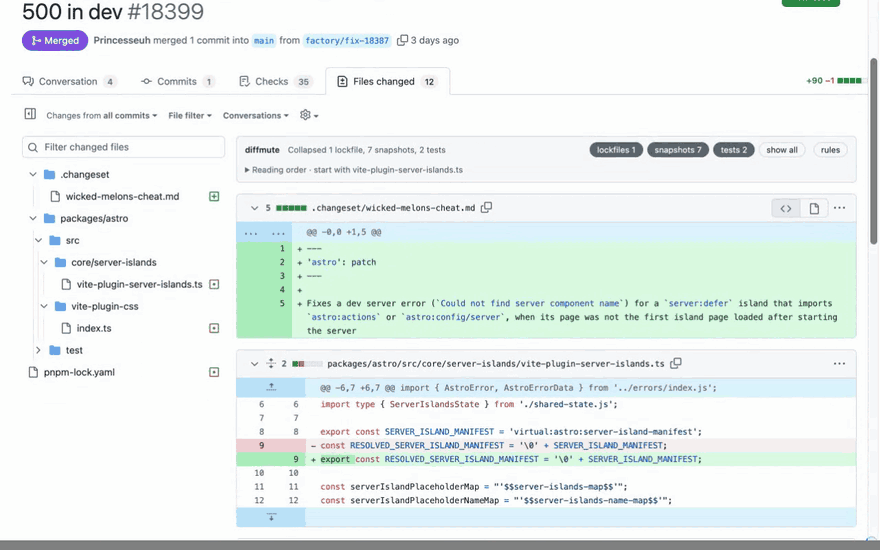Collapse the vite-plugin-server-islands.ts diff with its chevron

tap(254, 364)
